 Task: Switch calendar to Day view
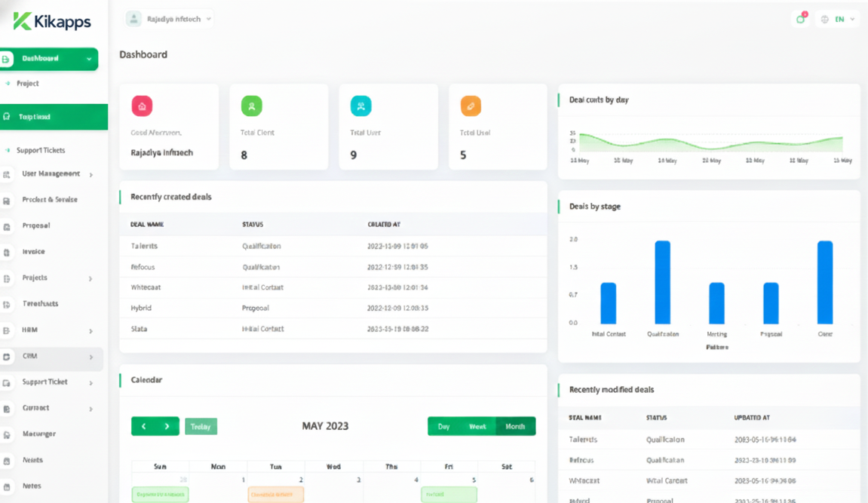[x=443, y=427]
